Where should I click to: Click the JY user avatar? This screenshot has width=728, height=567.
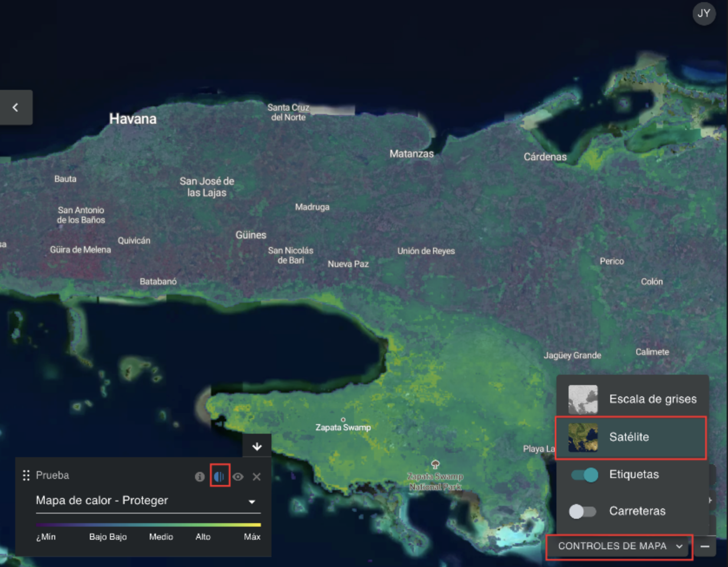(x=704, y=13)
